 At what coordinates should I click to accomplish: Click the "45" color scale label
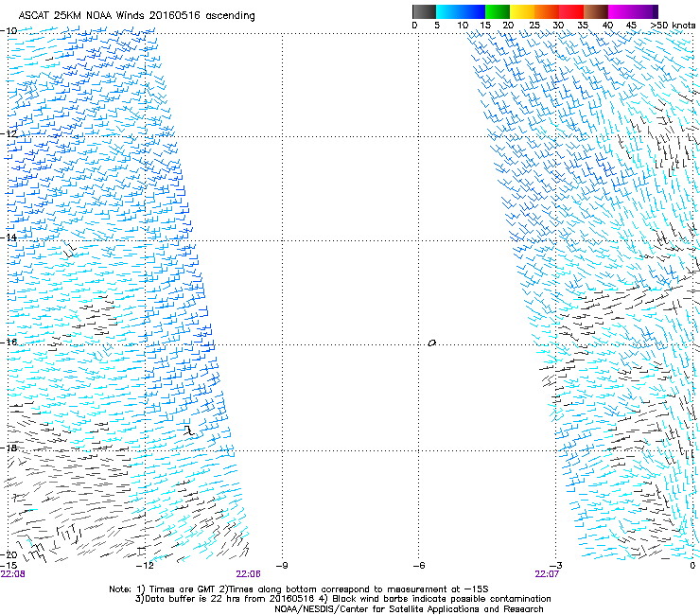631,25
